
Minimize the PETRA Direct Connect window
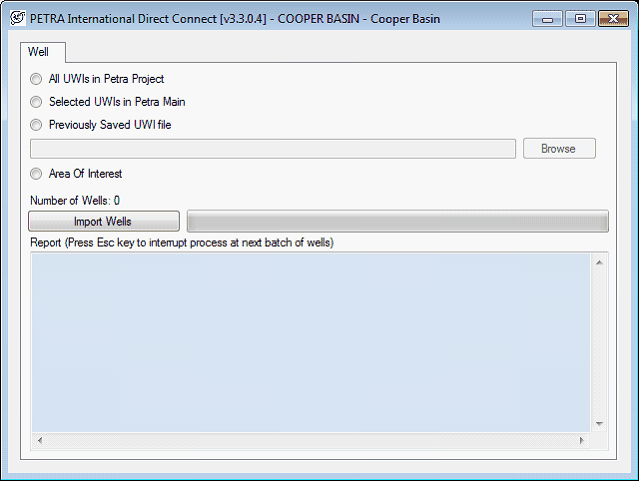tap(546, 18)
